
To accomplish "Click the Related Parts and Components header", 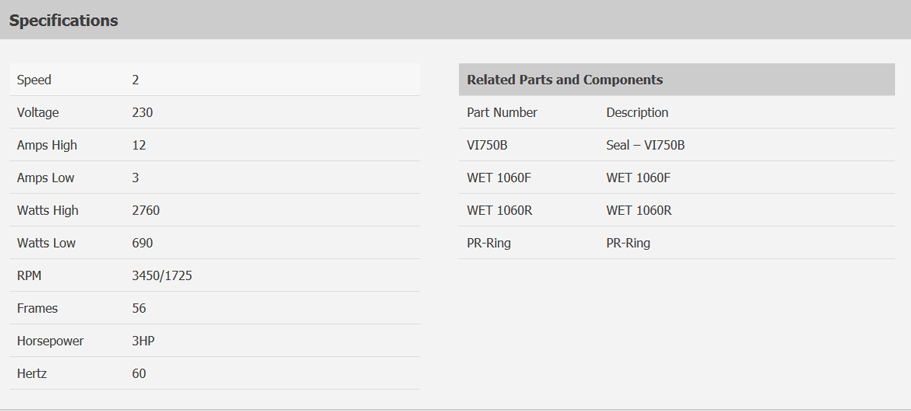I will pos(565,80).
